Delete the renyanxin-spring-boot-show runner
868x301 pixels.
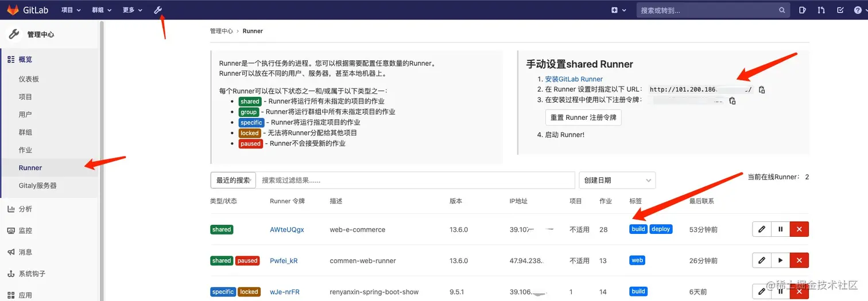(x=799, y=292)
